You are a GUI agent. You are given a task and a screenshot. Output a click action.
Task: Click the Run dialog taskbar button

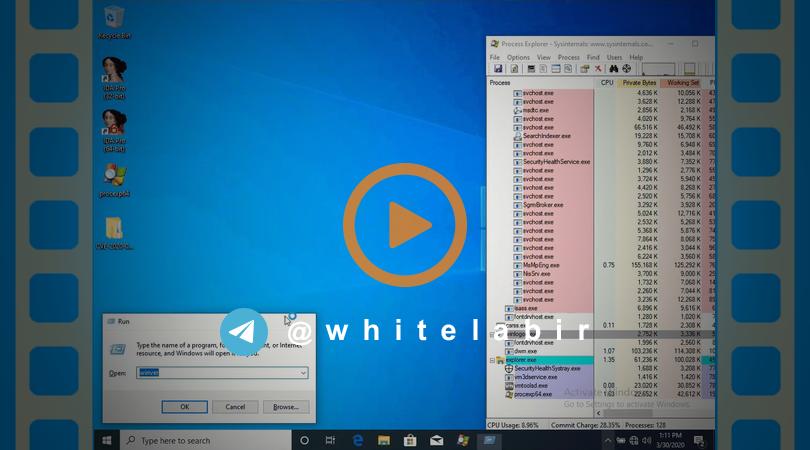(x=489, y=440)
